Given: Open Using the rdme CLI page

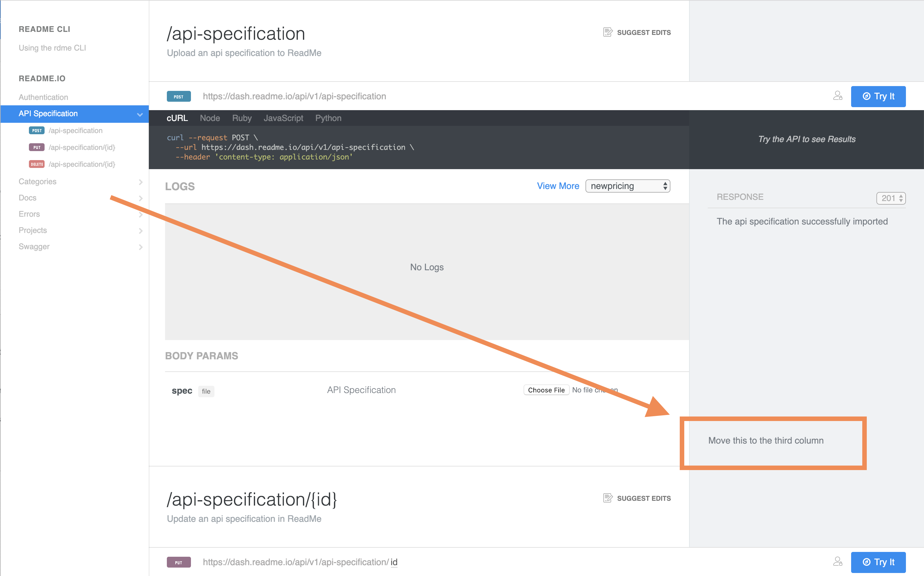Looking at the screenshot, I should pos(52,48).
